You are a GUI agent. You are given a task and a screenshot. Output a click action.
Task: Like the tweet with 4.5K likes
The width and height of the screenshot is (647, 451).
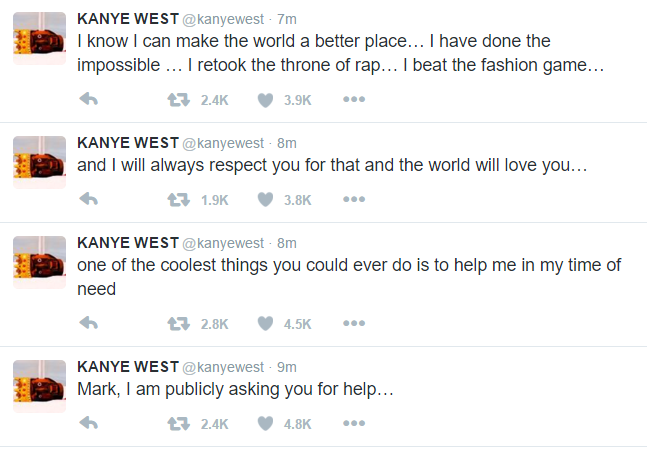[265, 323]
